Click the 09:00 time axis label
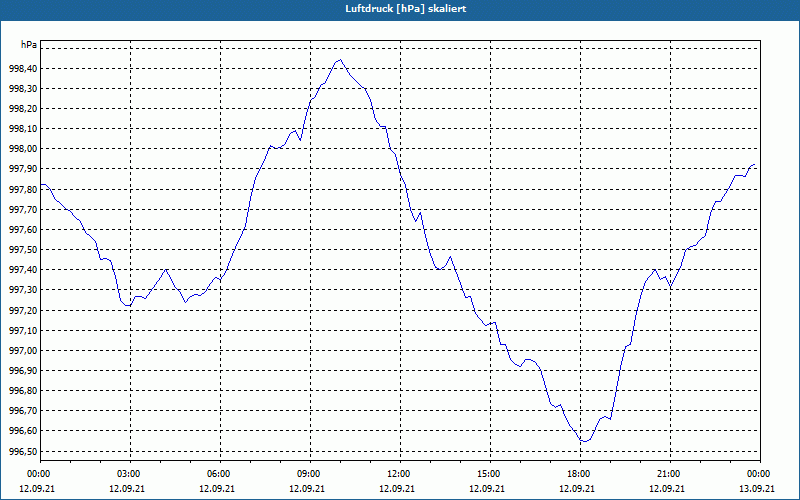Screen dimensions: 800x500 [310, 474]
